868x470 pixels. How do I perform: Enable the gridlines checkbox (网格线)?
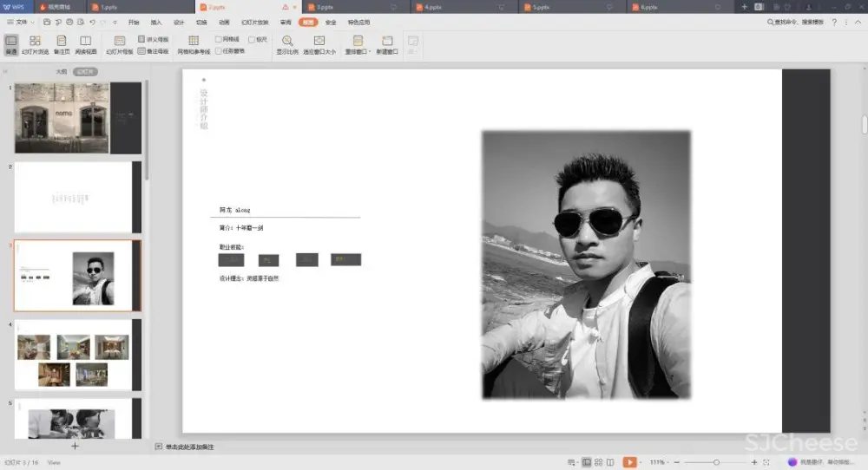tap(219, 39)
